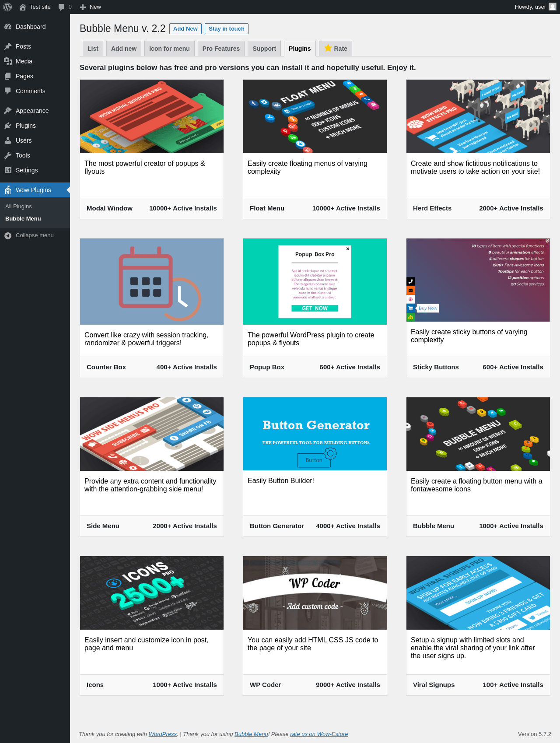Open the Add new tab
The height and width of the screenshot is (743, 560).
coord(124,49)
